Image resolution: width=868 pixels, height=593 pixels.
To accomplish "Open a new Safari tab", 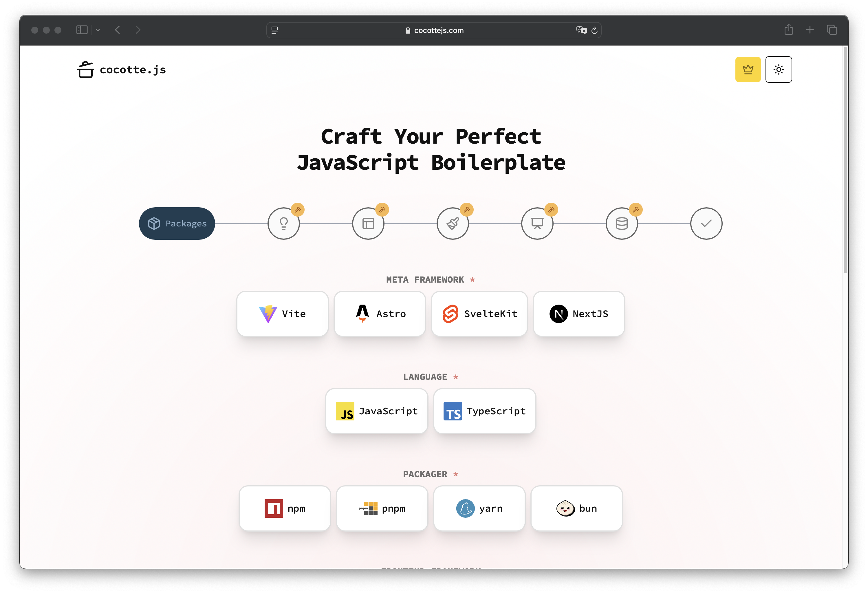I will (x=810, y=30).
